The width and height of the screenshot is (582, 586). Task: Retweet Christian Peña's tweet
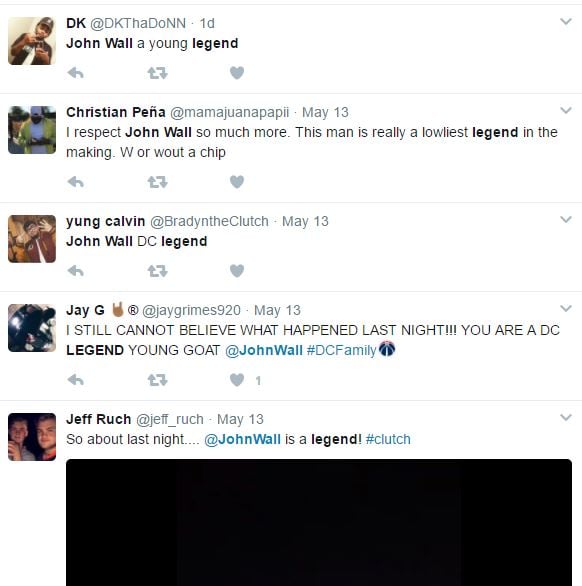157,182
